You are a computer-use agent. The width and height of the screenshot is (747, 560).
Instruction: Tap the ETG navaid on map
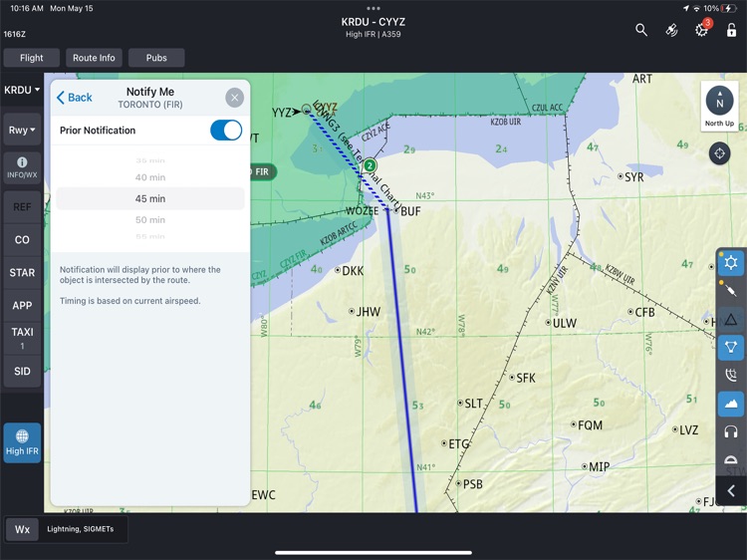tap(455, 444)
